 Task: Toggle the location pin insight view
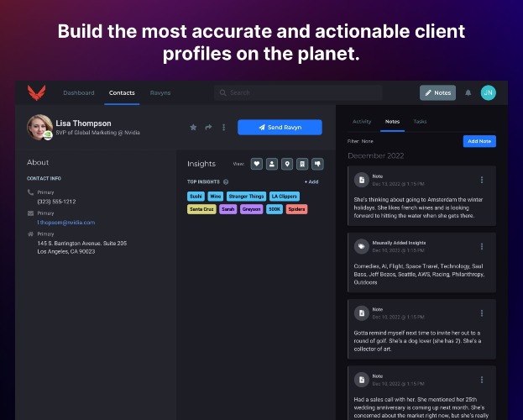(287, 164)
